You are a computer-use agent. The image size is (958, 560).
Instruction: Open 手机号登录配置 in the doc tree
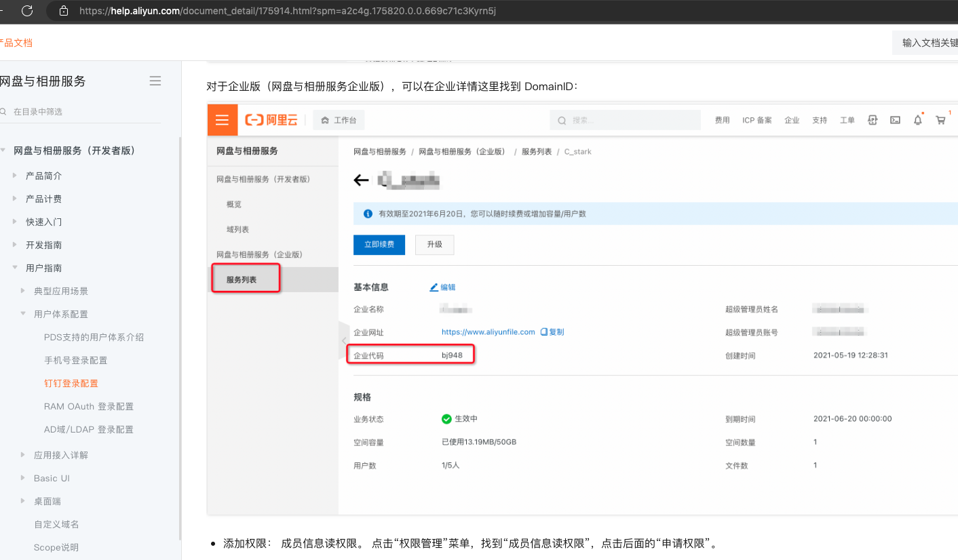coord(76,360)
